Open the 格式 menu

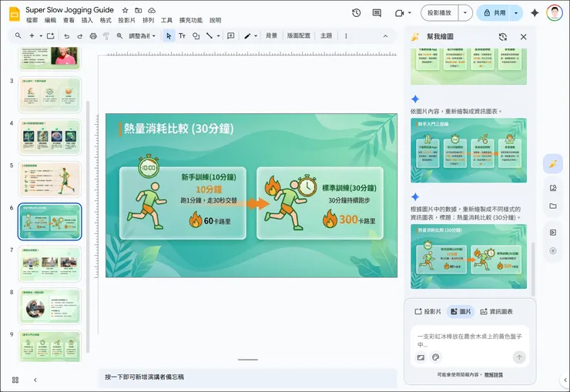click(x=106, y=20)
